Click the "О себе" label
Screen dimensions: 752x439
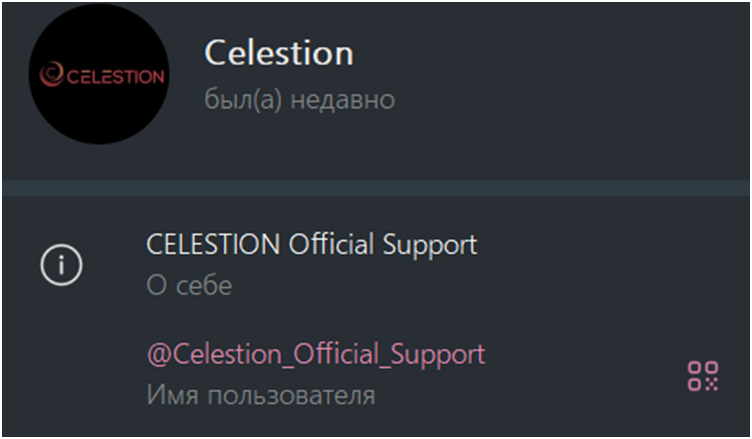(x=189, y=286)
